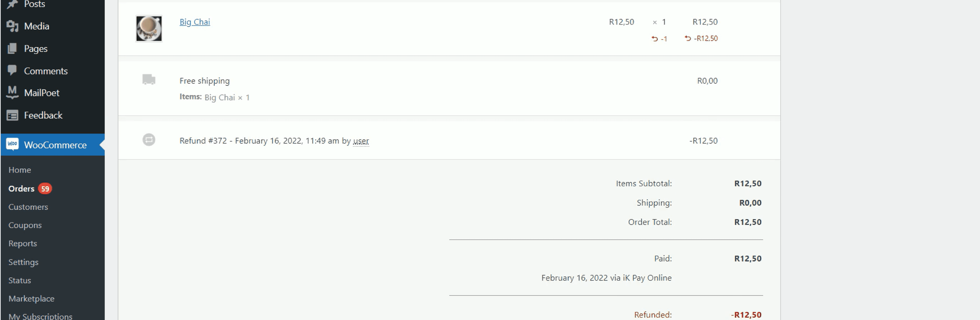980x320 pixels.
Task: Open the Marketplace submenu item
Action: coord(31,299)
